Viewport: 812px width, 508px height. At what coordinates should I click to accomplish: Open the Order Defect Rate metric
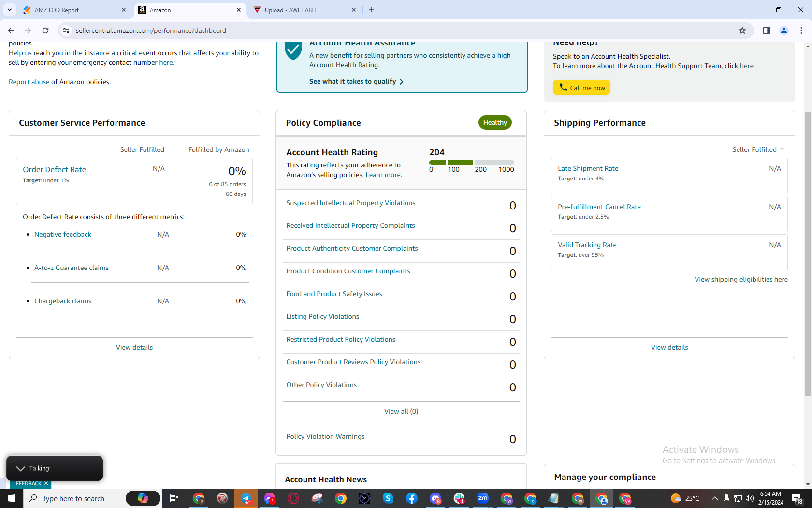tap(54, 169)
